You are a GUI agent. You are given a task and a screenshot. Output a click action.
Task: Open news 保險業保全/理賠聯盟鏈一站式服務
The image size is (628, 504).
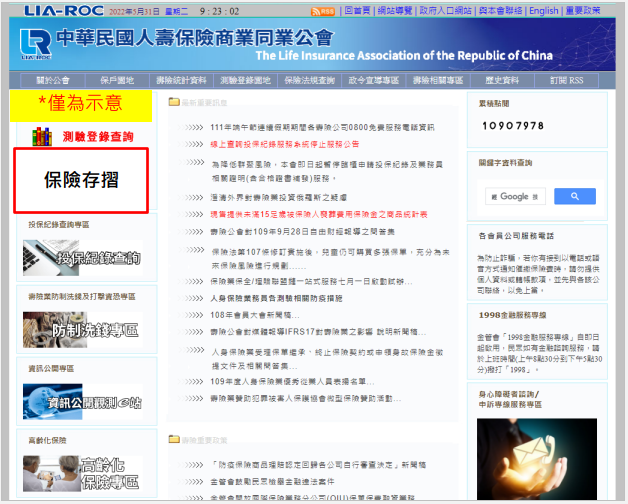click(x=311, y=282)
